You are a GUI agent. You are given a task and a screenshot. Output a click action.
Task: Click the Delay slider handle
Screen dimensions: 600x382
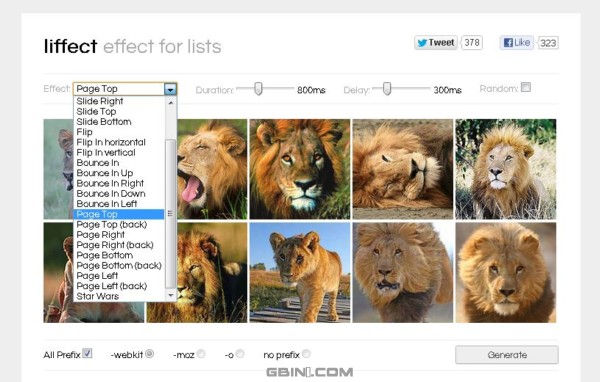click(387, 88)
